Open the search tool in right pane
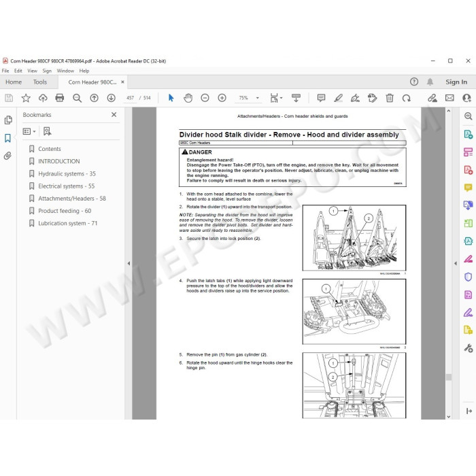Viewport: 476px width, 476px height. 468,116
